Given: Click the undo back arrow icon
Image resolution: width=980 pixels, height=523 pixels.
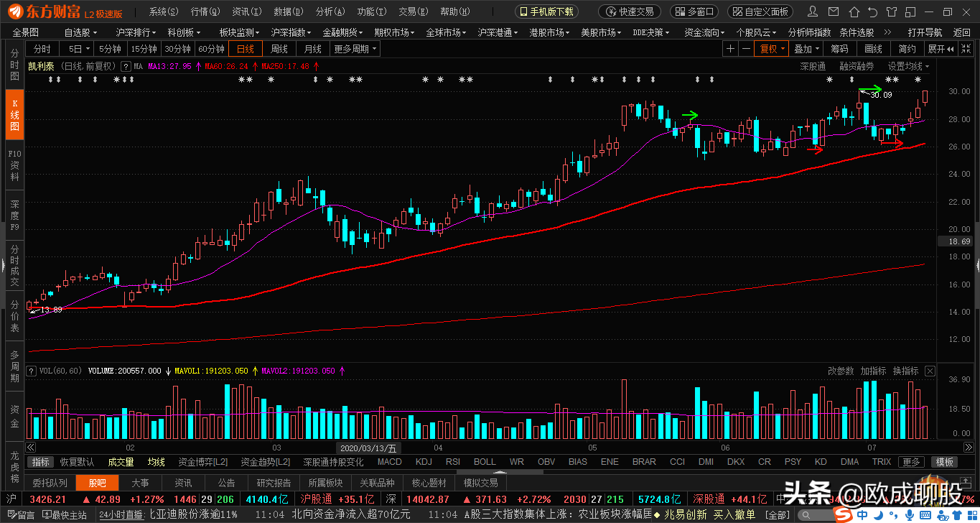Looking at the screenshot, I should pyautogui.click(x=872, y=11).
